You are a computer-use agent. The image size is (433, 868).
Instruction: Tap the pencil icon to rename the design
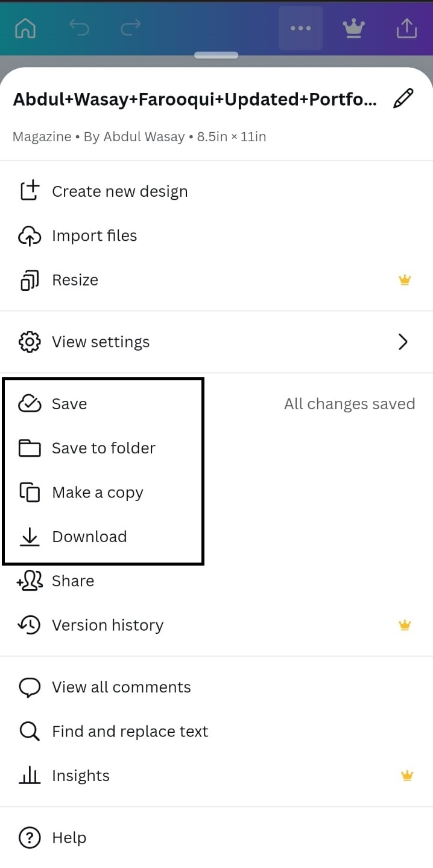click(403, 98)
